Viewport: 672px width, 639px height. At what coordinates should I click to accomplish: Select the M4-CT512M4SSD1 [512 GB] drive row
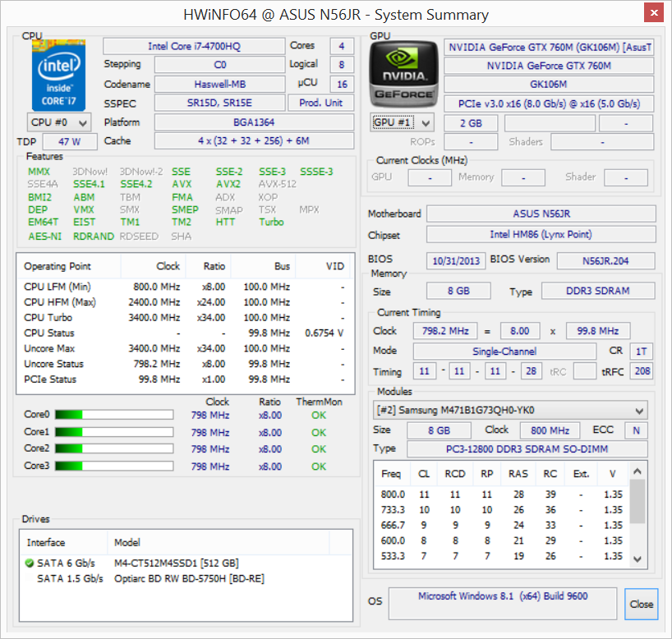[186, 563]
